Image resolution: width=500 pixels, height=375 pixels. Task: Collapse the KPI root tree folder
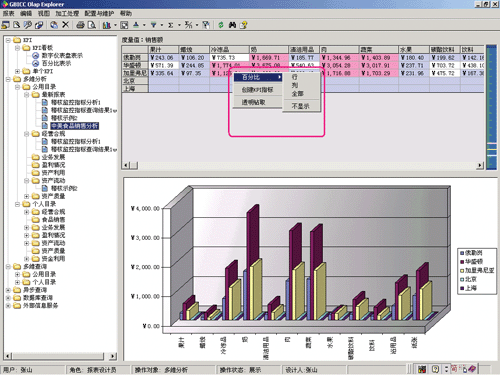point(8,40)
